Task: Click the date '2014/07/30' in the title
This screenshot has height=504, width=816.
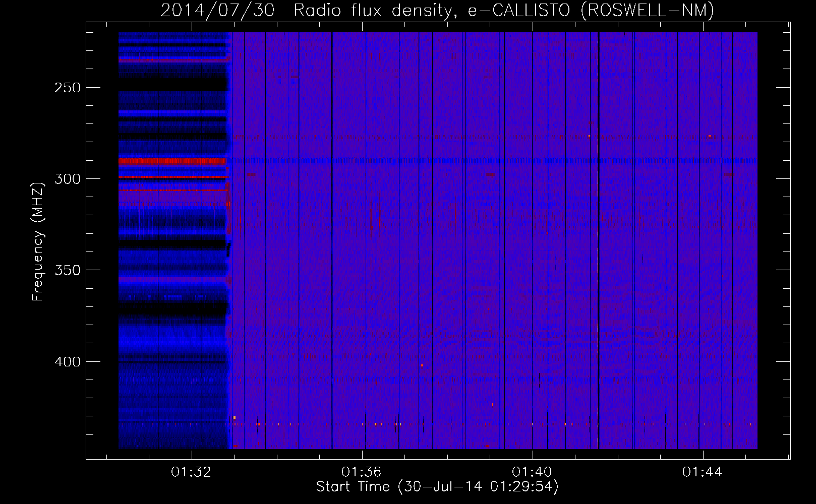Action: click(218, 10)
